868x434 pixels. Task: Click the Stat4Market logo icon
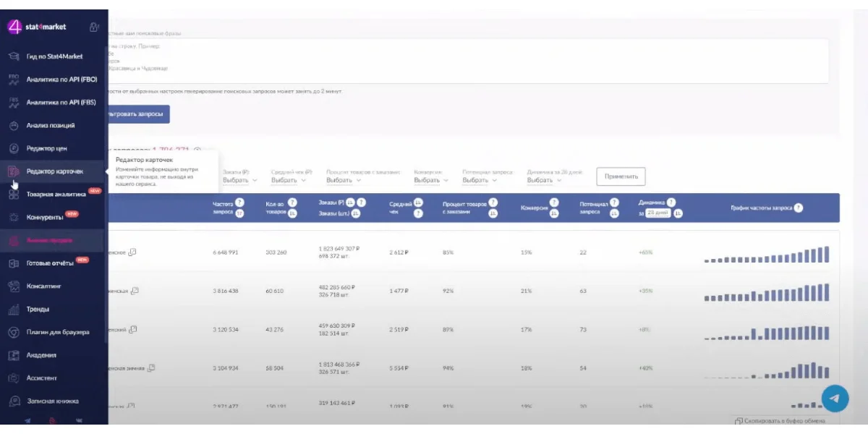tap(15, 27)
